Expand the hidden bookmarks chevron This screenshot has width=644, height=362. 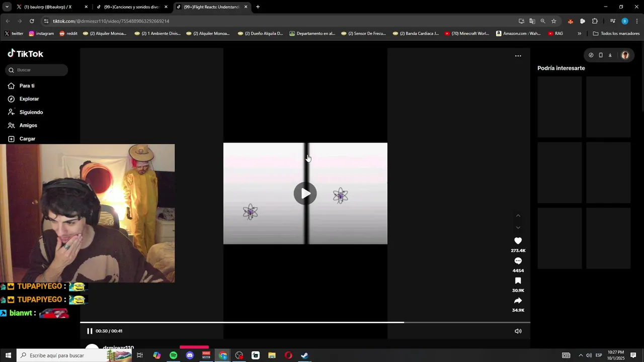[x=579, y=34]
